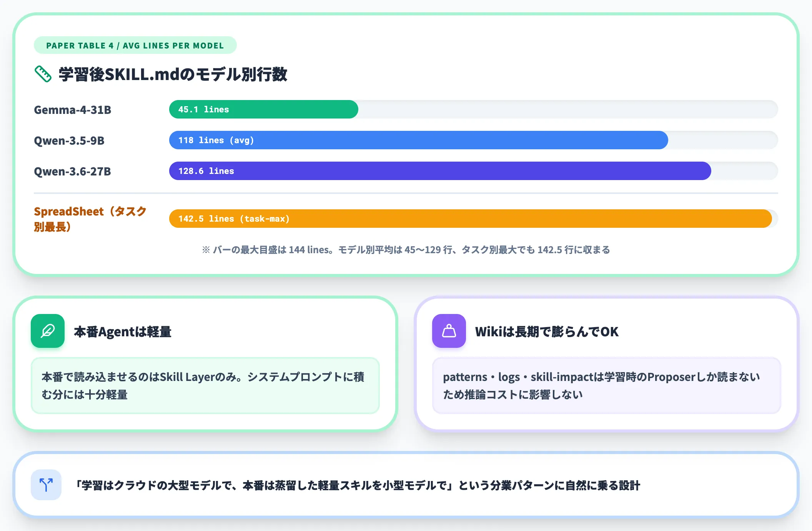Select the Qwen-3.6-27B label
The image size is (812, 531).
73,171
